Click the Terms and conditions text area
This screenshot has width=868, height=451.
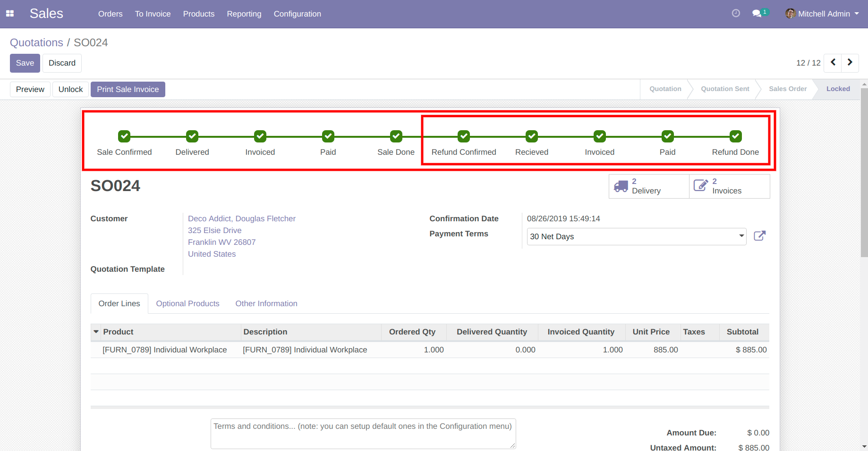(x=363, y=434)
